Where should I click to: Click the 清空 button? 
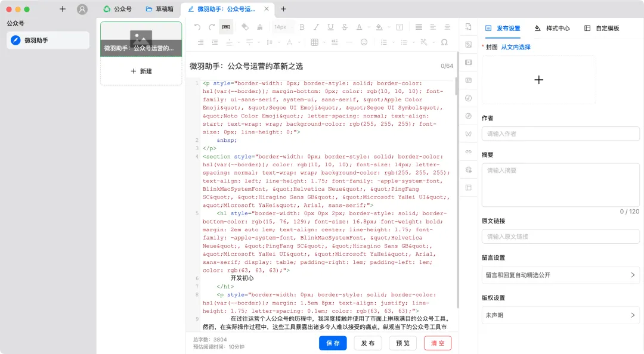(x=438, y=343)
